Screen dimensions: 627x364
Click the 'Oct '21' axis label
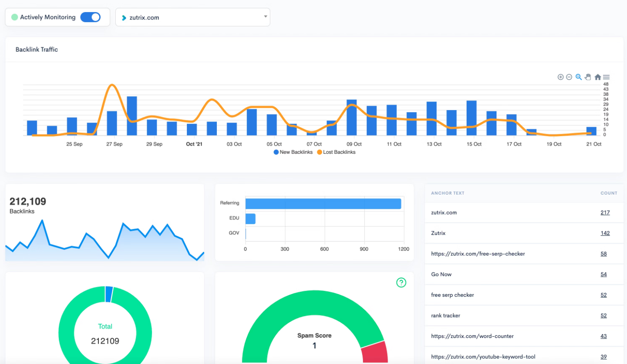(194, 144)
